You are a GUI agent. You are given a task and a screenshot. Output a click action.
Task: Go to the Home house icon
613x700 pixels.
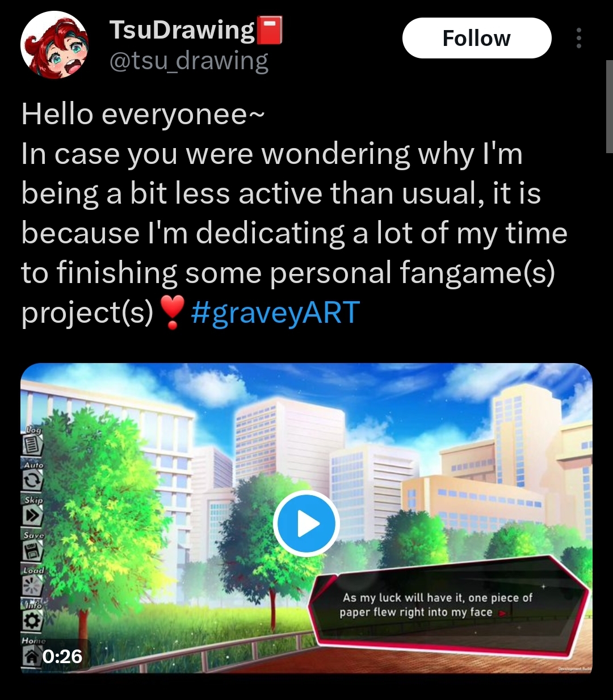coord(31,656)
